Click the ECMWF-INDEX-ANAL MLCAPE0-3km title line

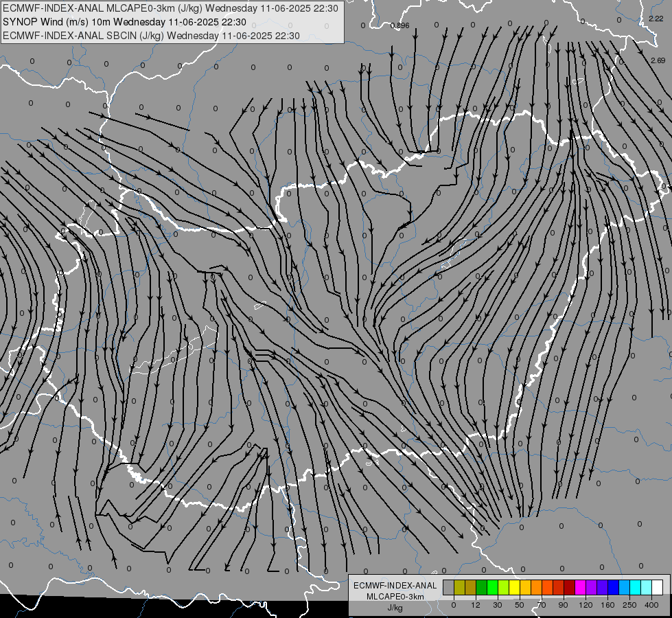point(170,8)
